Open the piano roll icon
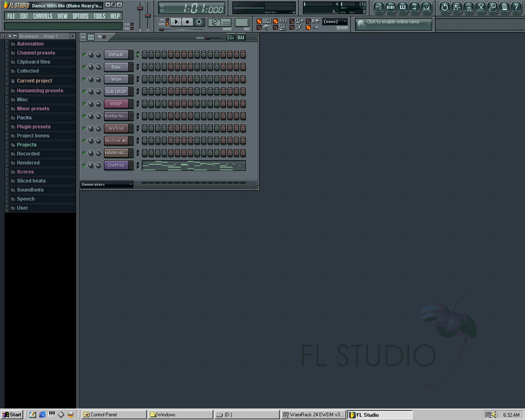525x420 pixels. [402, 7]
